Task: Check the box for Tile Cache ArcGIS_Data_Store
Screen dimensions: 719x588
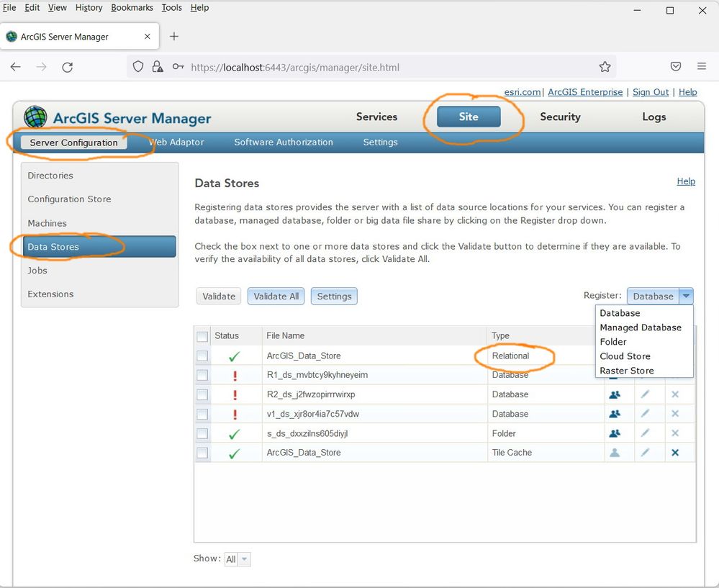Action: 202,453
